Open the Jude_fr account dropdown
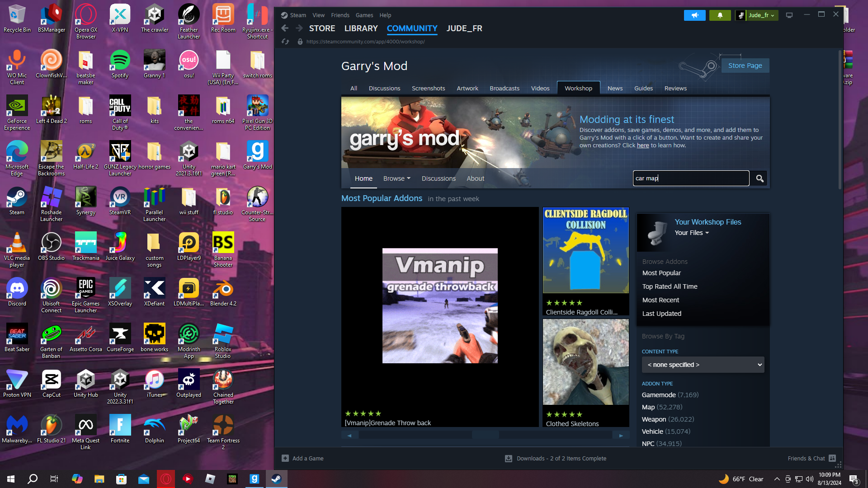 click(759, 15)
